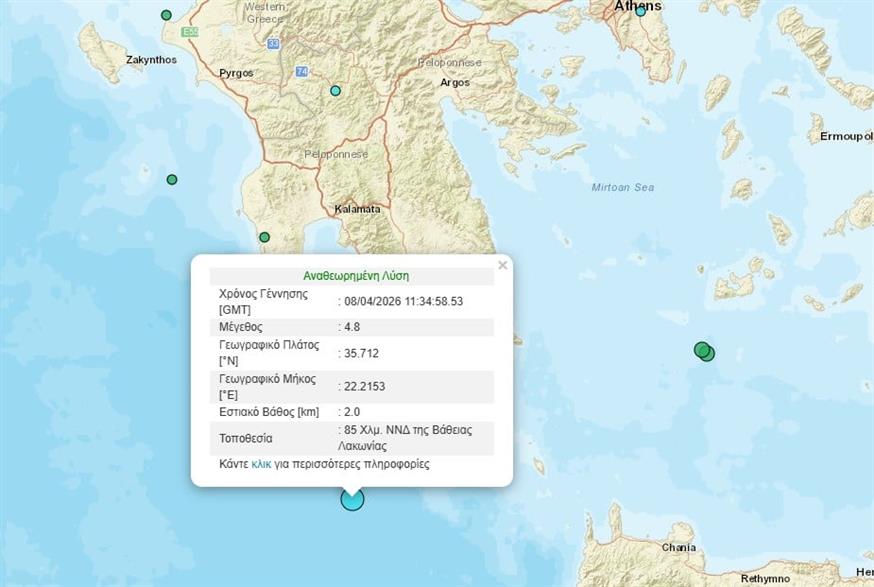The image size is (874, 587).
Task: Select the large epicenter marker below the popup
Action: [x=351, y=500]
